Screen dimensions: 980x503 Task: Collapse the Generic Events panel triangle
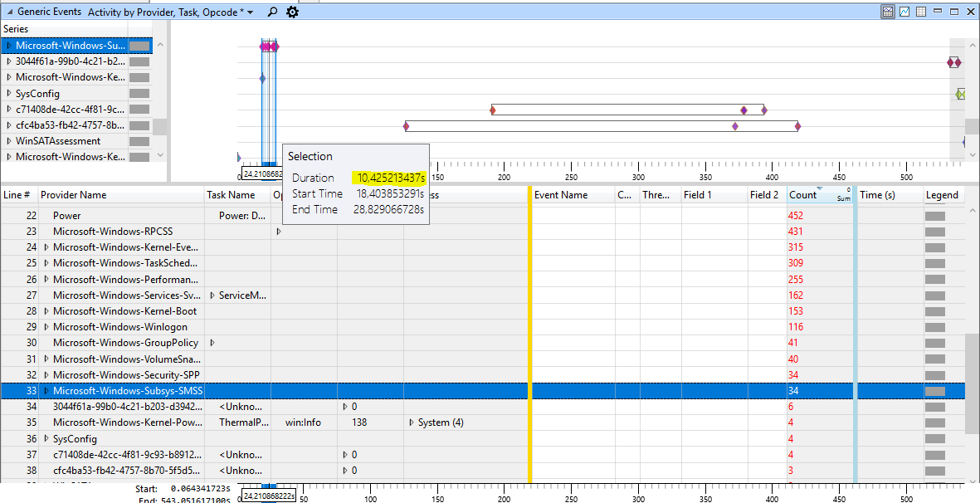tap(9, 12)
